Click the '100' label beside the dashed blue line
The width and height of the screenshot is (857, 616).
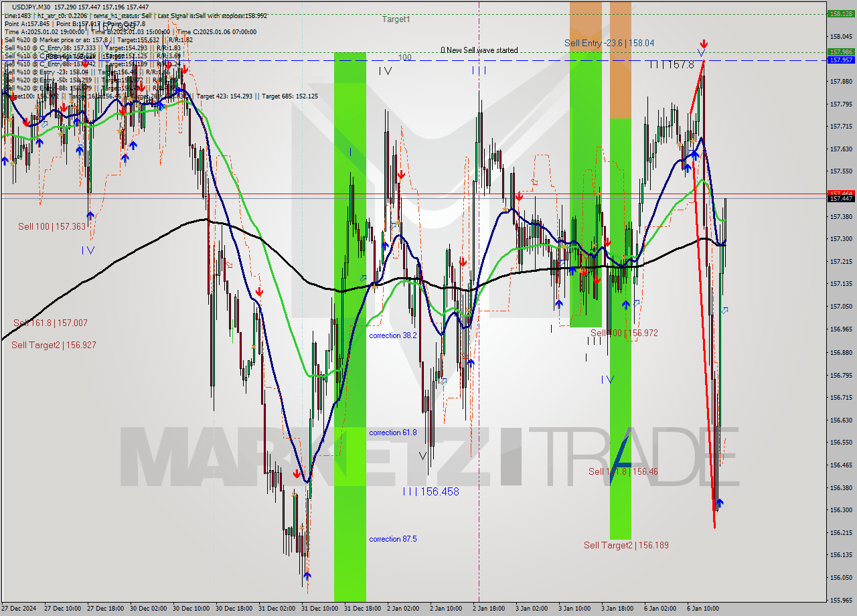[x=404, y=58]
